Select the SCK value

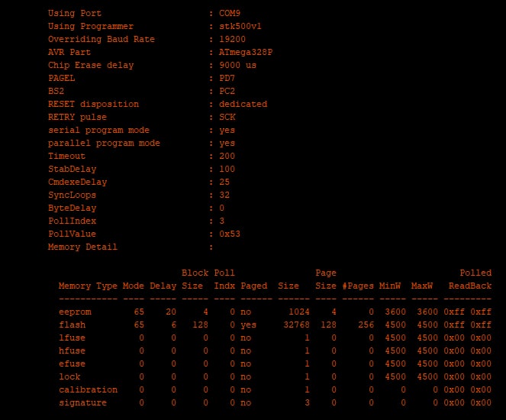pos(227,117)
